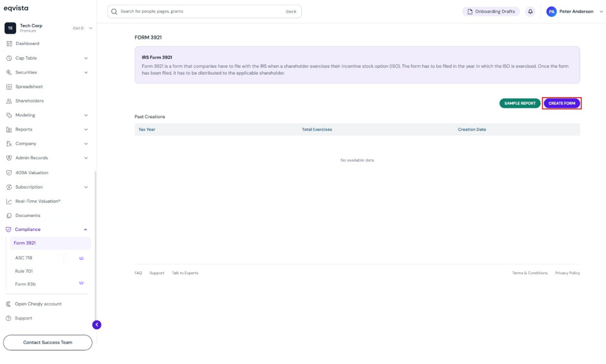Open Onboarding Drafts button
This screenshot has height=364, width=606.
[491, 12]
